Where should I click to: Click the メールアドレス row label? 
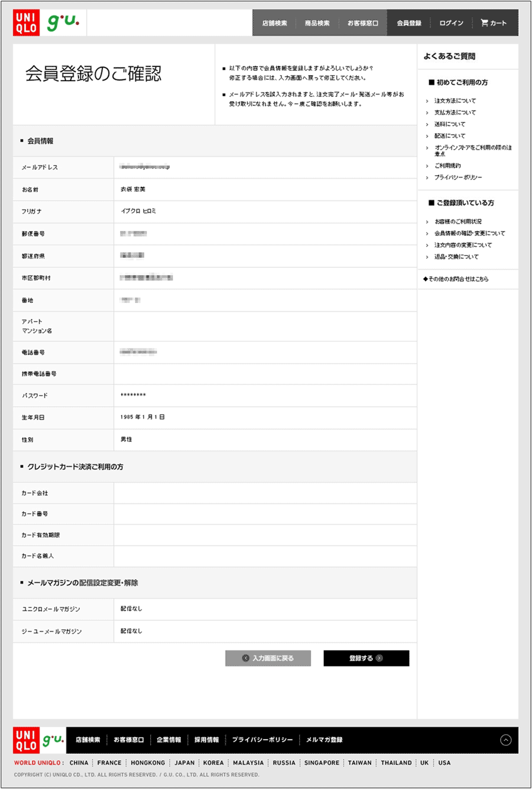[x=40, y=167]
